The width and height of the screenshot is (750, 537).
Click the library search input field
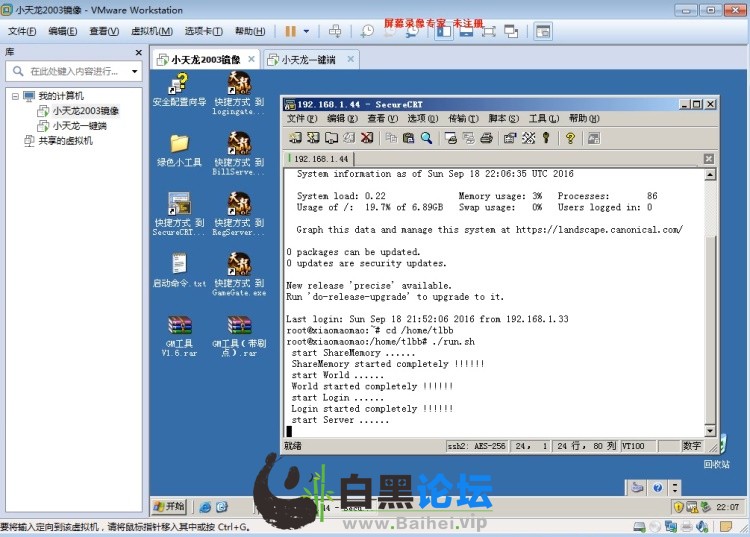[x=74, y=71]
